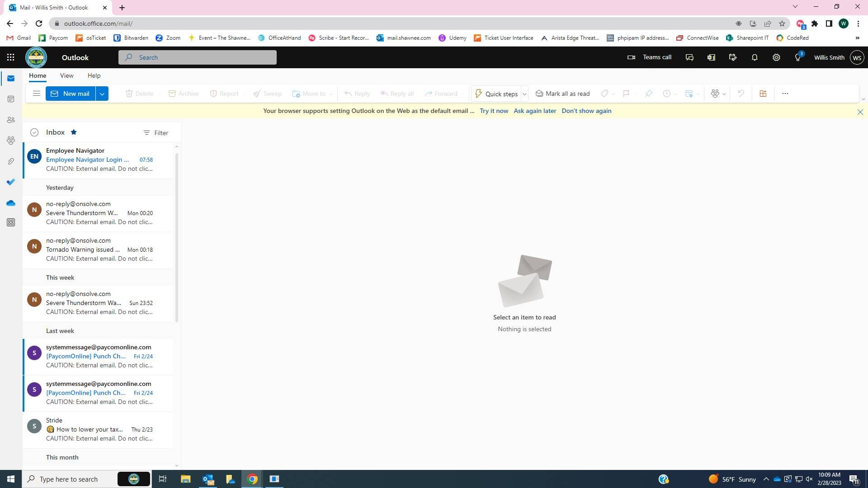Open the Mail module in the left rail
868x488 pixels.
11,79
